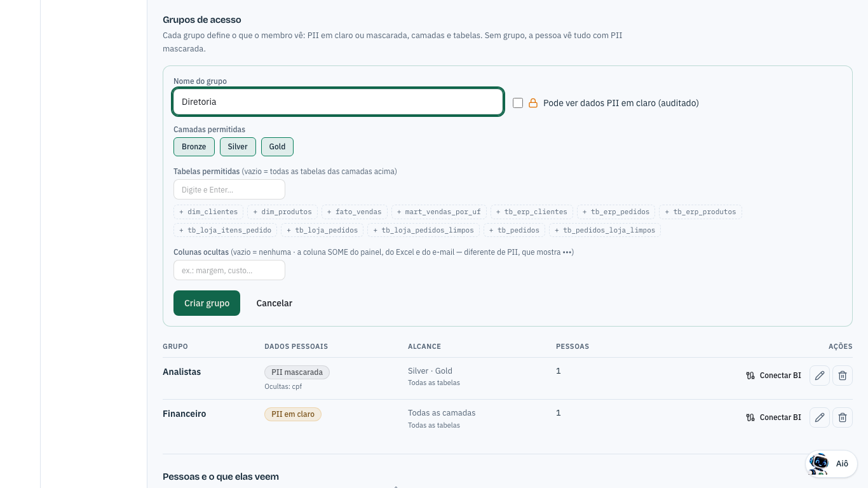868x488 pixels.
Task: Edit the Analistas group with pencil icon
Action: (x=820, y=376)
